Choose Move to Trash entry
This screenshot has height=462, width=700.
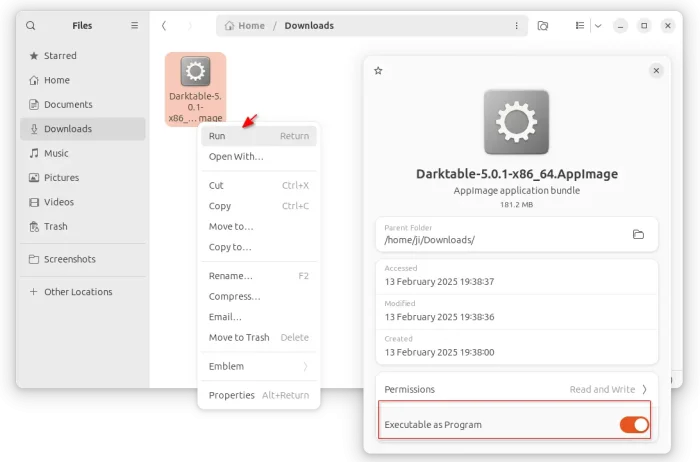[x=259, y=337]
